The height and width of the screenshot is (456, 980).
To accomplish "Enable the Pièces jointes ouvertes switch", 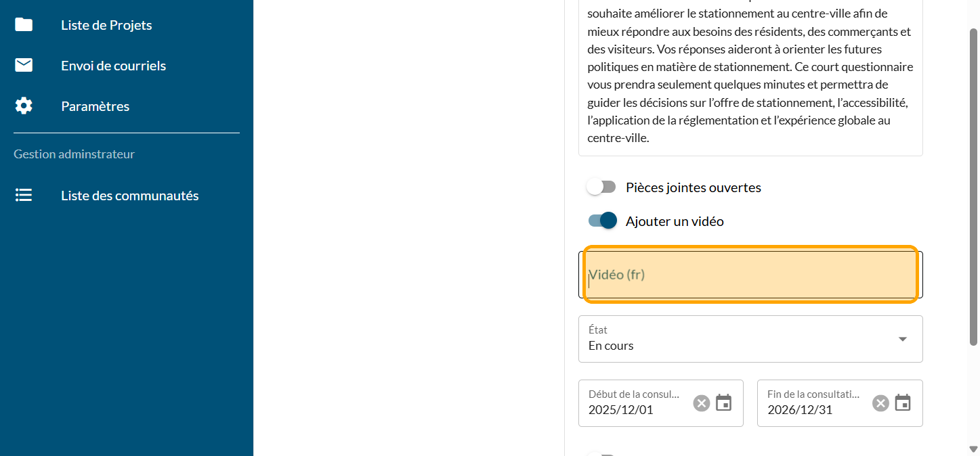I will coord(601,187).
